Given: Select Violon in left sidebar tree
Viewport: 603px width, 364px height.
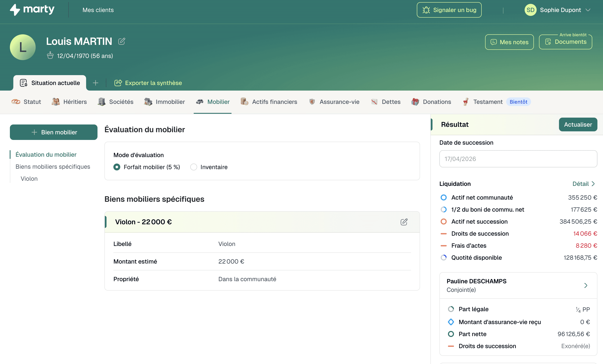Looking at the screenshot, I should pyautogui.click(x=29, y=179).
